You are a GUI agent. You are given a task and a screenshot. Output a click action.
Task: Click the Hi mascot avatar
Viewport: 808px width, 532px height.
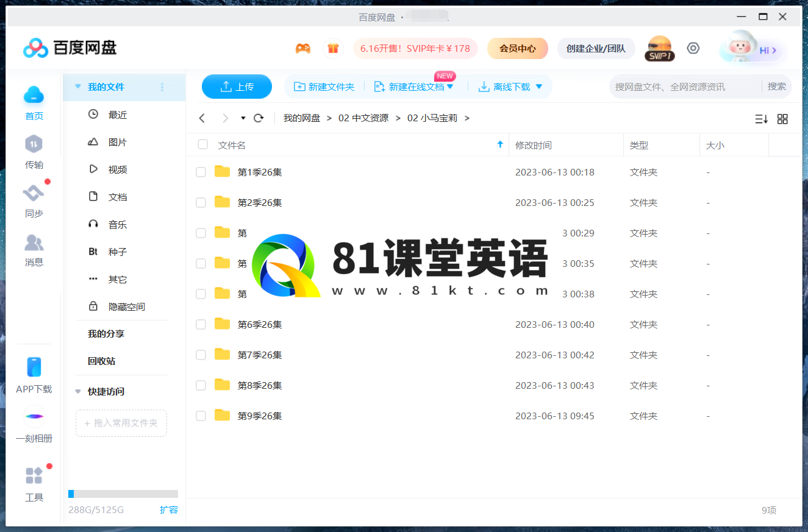pos(741,48)
